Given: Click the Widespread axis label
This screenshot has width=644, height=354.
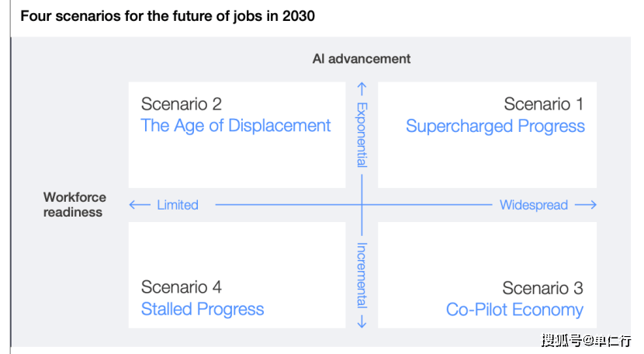Looking at the screenshot, I should click(534, 205).
